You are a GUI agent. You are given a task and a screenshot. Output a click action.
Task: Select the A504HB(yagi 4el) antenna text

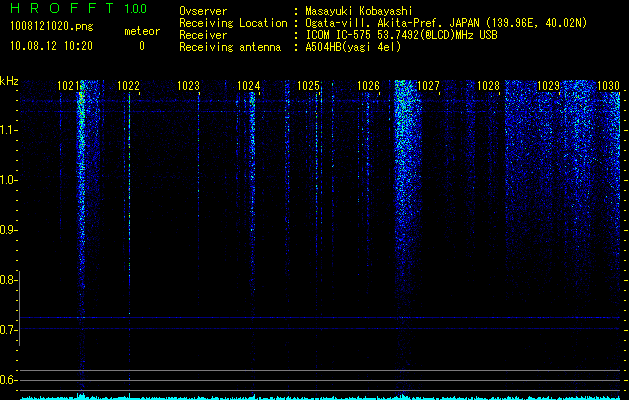[x=353, y=47]
